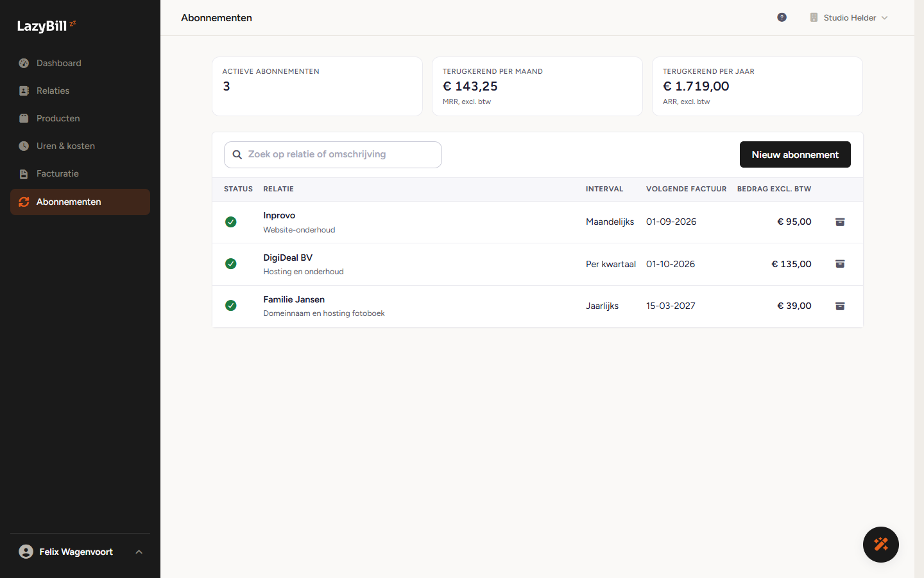Image resolution: width=924 pixels, height=578 pixels.
Task: Click the amount € 95,00
Action: 794,222
